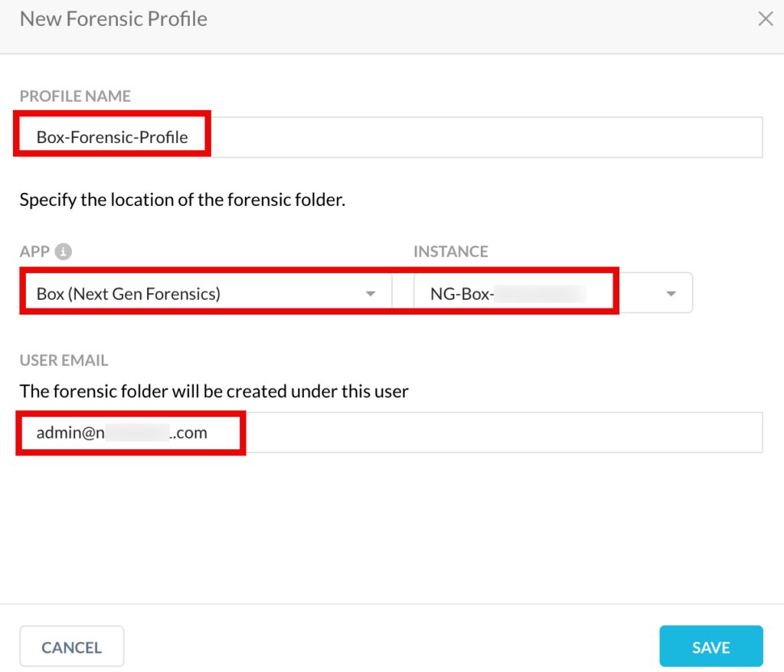This screenshot has width=784, height=672.
Task: Click the blurred instance name after NG-Box-
Action: coord(541,293)
